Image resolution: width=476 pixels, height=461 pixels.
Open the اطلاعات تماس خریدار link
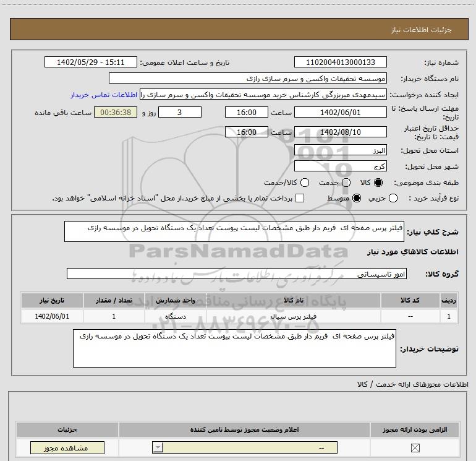[104, 95]
